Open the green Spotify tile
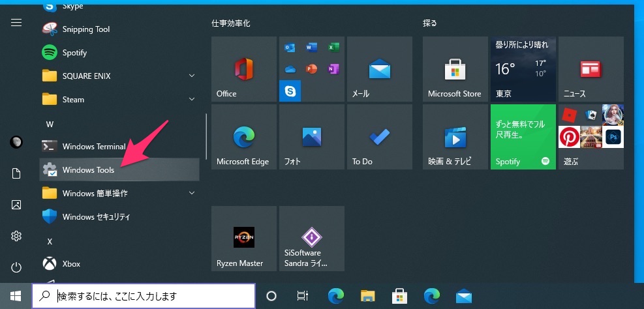This screenshot has height=309, width=644. tap(523, 137)
